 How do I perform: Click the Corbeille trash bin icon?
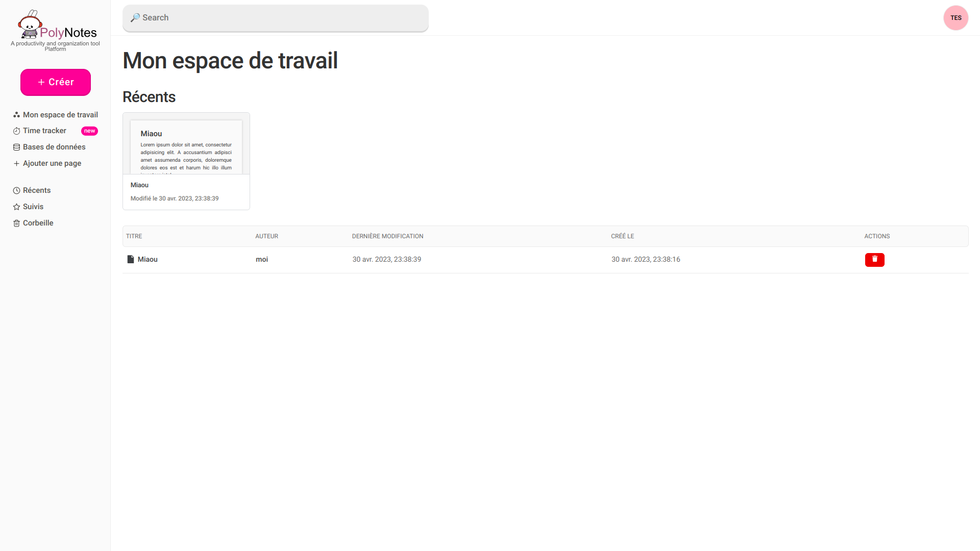point(16,223)
